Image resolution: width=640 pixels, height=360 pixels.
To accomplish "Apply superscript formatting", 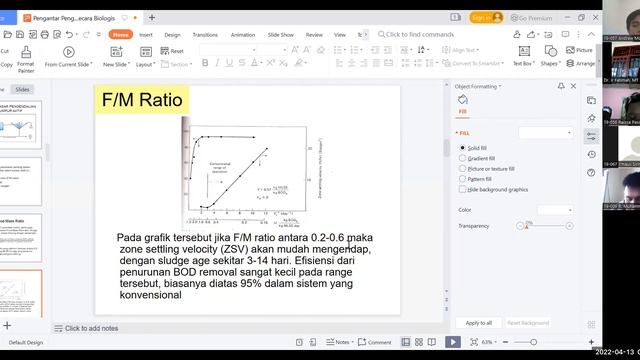I will click(x=271, y=63).
